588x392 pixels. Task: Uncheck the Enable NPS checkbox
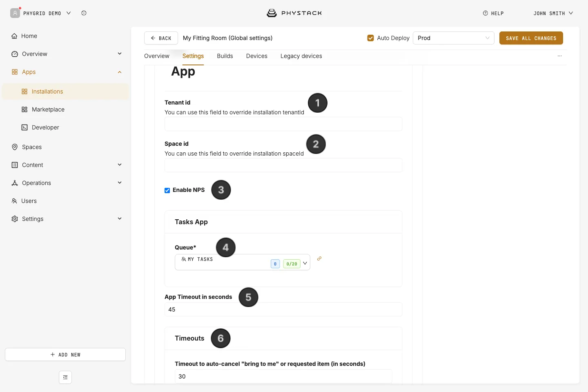167,190
